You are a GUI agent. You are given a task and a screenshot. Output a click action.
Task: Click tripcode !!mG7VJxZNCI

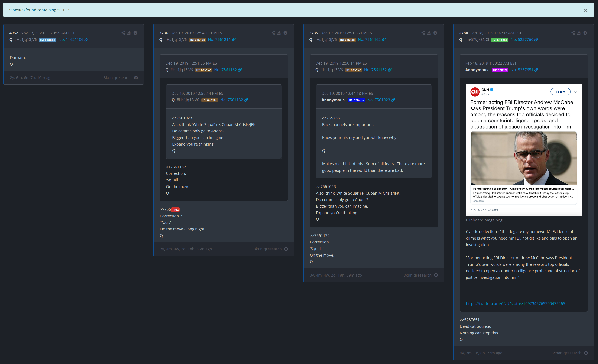click(x=477, y=40)
